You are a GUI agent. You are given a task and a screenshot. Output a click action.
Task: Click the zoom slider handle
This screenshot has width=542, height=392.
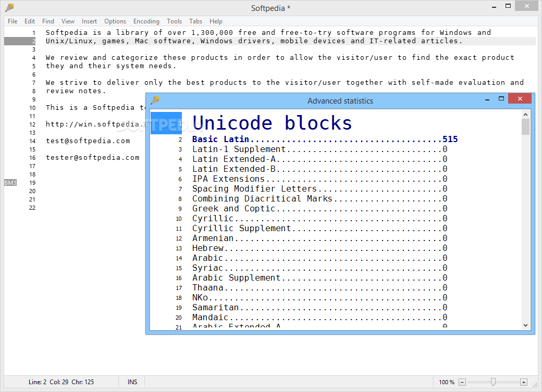[493, 382]
